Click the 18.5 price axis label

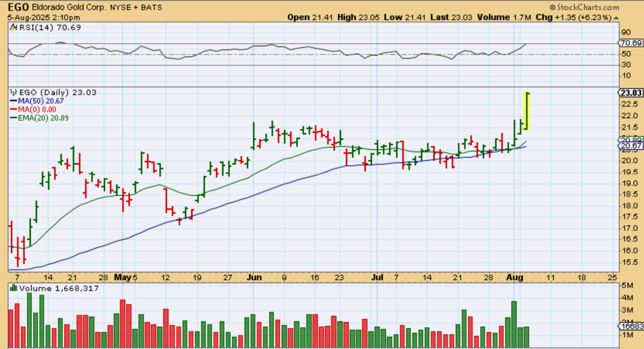629,194
